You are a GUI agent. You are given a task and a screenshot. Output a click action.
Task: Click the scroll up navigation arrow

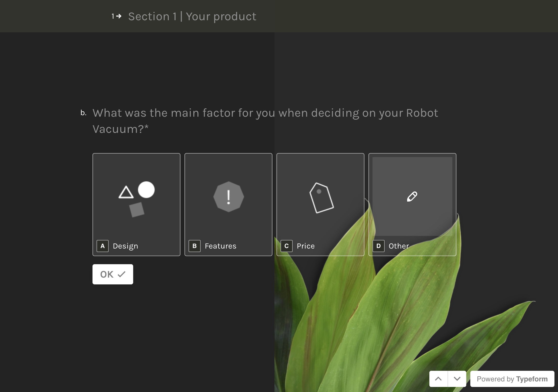(x=438, y=379)
